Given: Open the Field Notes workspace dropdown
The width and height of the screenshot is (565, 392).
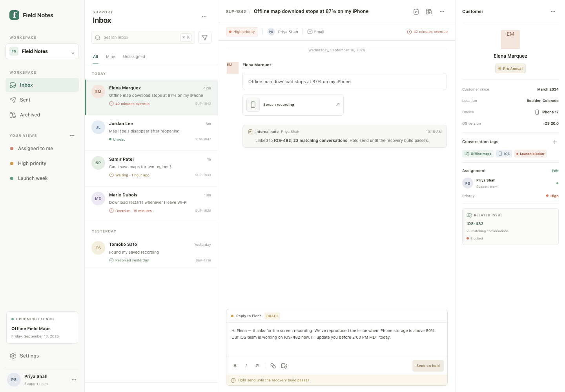Looking at the screenshot, I should click(42, 51).
